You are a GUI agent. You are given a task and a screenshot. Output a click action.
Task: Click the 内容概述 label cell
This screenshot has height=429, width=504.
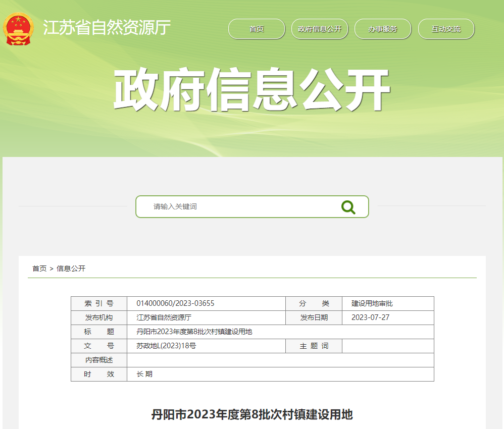coord(99,360)
